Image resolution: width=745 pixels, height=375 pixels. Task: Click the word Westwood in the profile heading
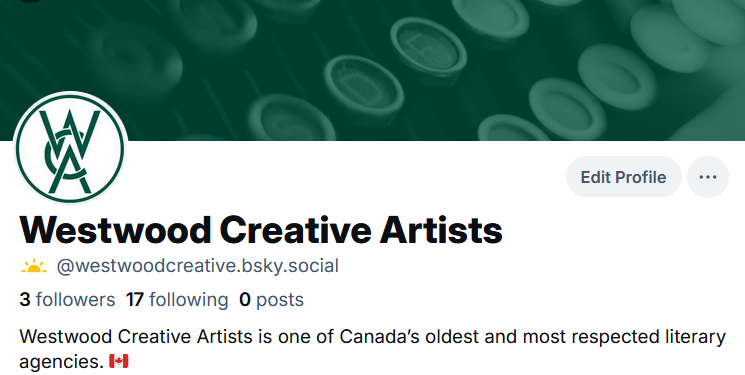[115, 230]
